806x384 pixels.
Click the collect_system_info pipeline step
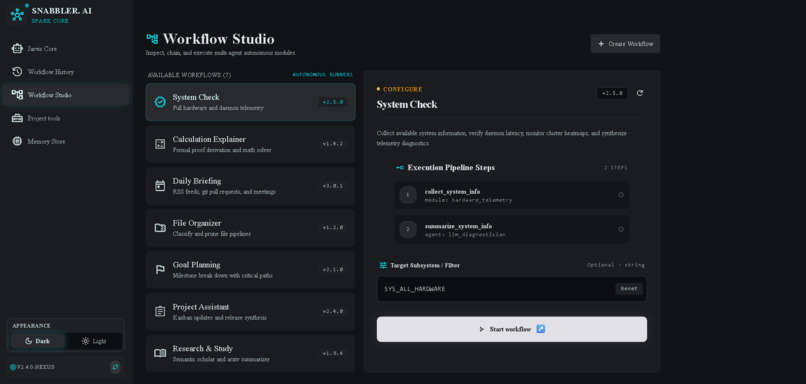click(511, 195)
